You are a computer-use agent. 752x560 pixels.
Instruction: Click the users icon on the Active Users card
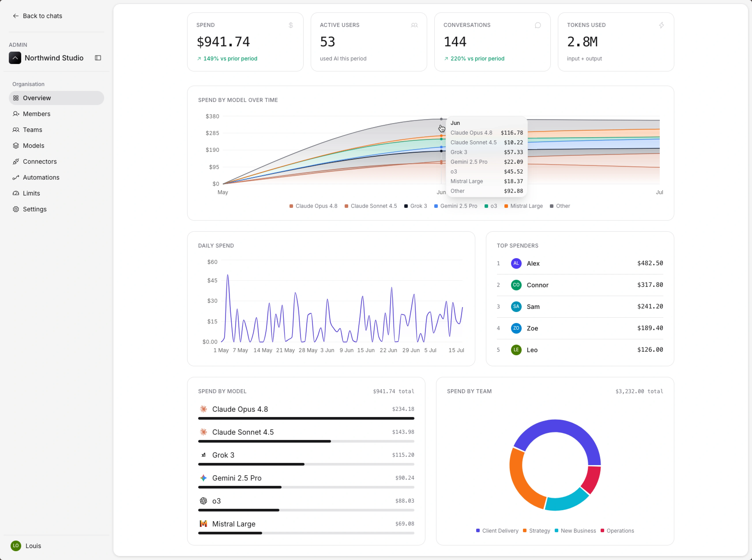(414, 25)
